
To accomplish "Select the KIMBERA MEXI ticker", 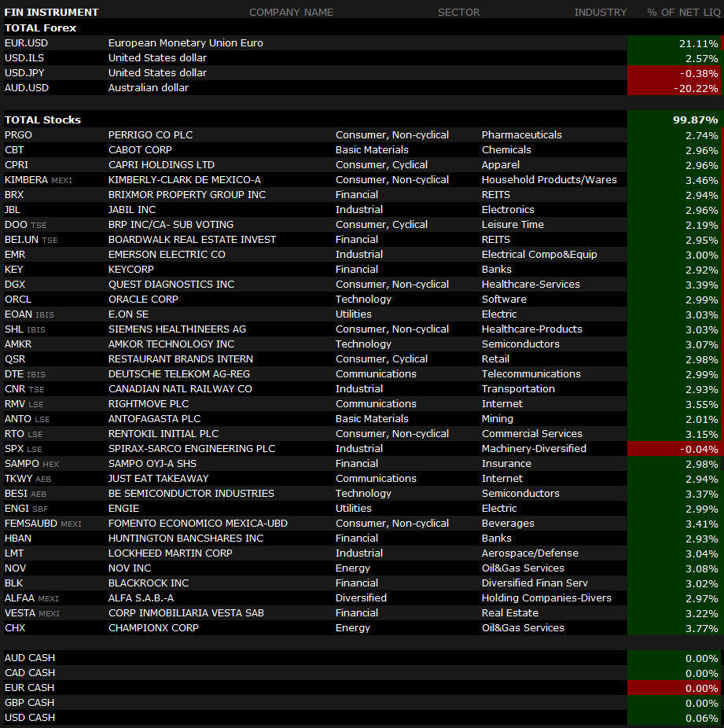I will click(x=38, y=180).
